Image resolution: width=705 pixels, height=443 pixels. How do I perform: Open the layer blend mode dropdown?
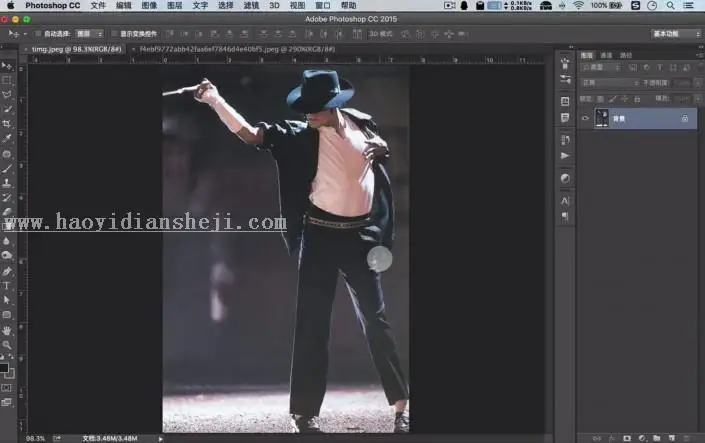coord(609,83)
